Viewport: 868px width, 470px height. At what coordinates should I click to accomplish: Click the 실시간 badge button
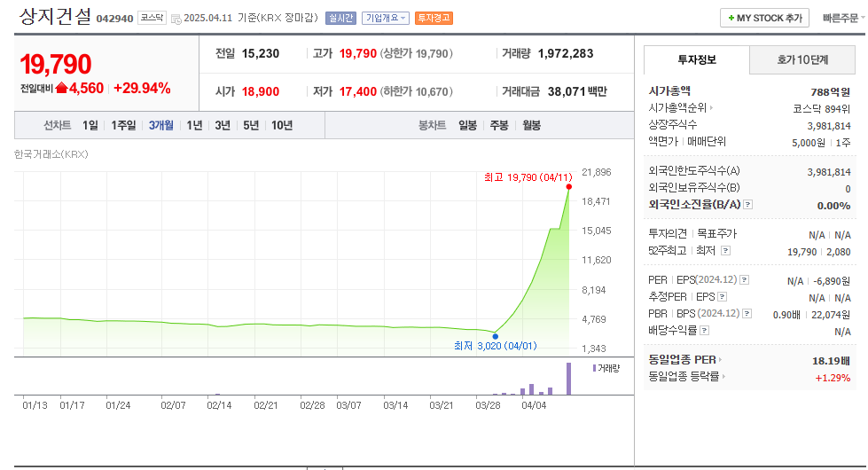pos(340,19)
